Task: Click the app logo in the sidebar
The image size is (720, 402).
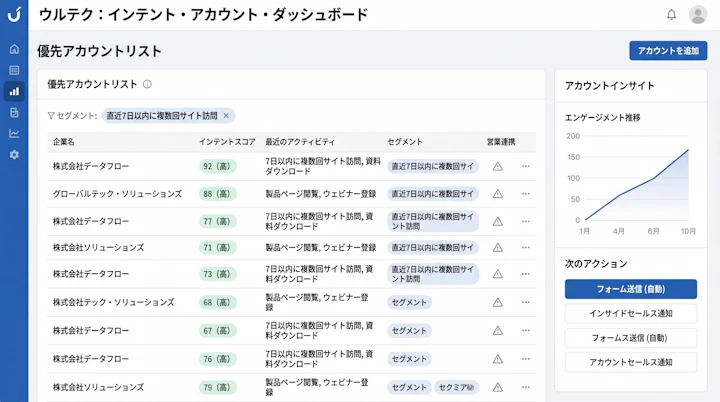Action: 14,14
